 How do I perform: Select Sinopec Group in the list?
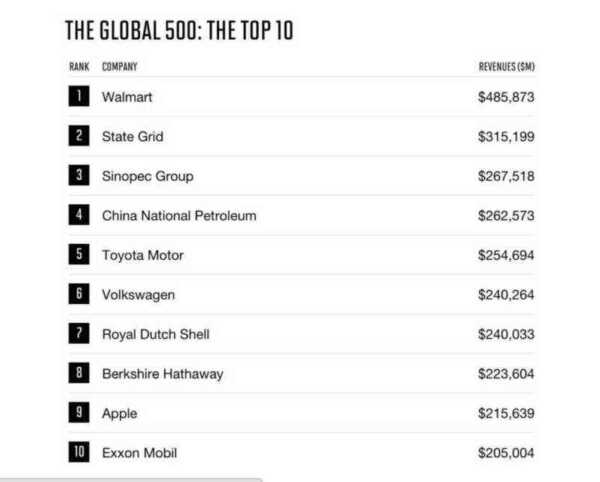pyautogui.click(x=147, y=176)
